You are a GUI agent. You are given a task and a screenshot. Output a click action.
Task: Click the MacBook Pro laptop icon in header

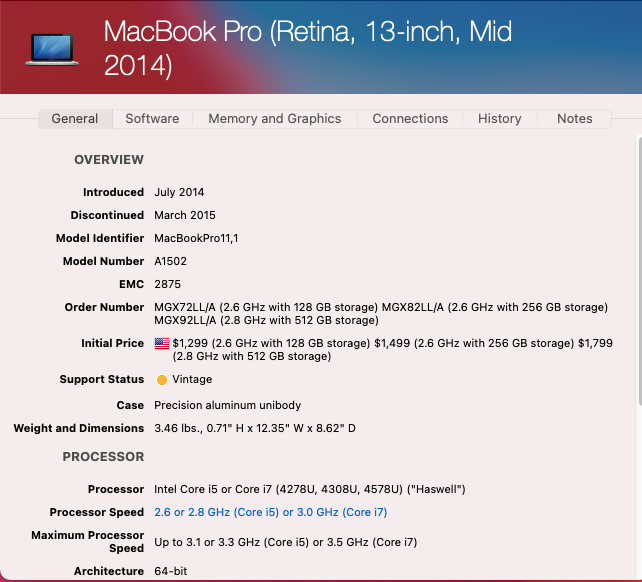click(x=52, y=50)
